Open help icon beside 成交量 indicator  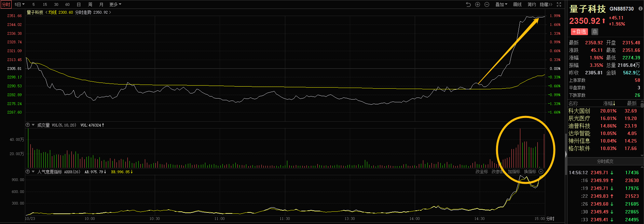(28, 125)
